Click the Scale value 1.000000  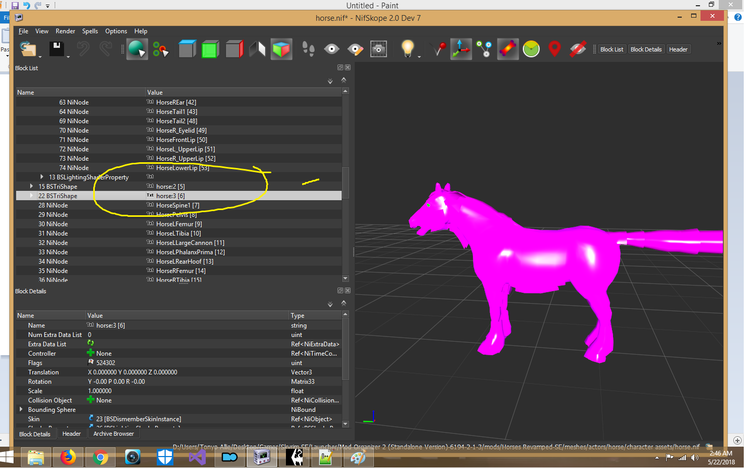pyautogui.click(x=99, y=391)
